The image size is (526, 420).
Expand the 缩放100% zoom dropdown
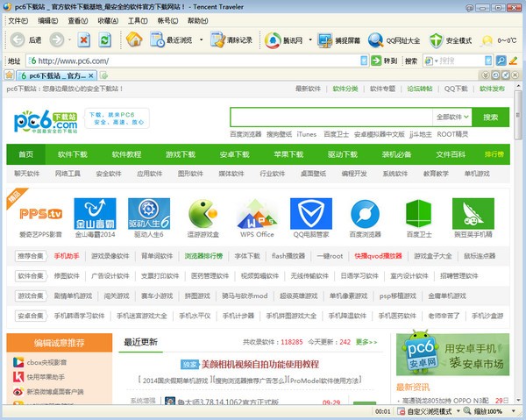click(513, 411)
